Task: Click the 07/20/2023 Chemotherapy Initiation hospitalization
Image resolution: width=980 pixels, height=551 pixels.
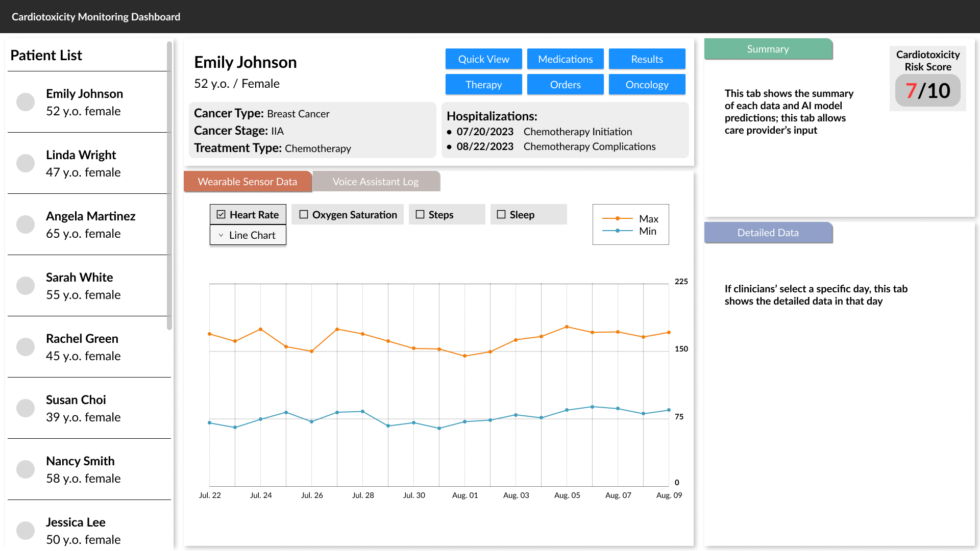Action: pyautogui.click(x=540, y=132)
